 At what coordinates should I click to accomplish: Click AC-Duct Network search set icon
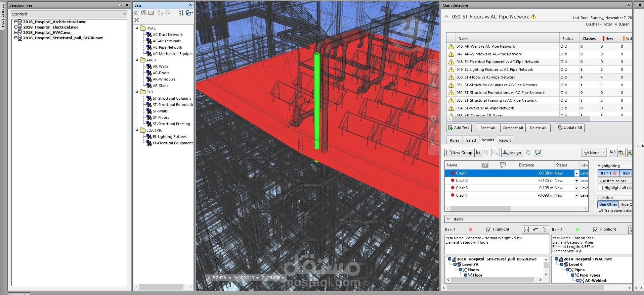(149, 35)
